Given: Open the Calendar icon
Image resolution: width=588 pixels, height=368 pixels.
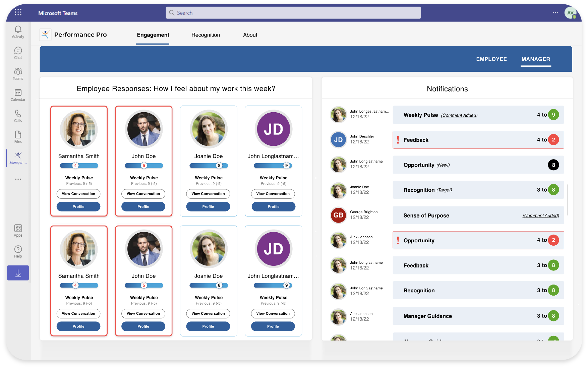Looking at the screenshot, I should pos(18,95).
